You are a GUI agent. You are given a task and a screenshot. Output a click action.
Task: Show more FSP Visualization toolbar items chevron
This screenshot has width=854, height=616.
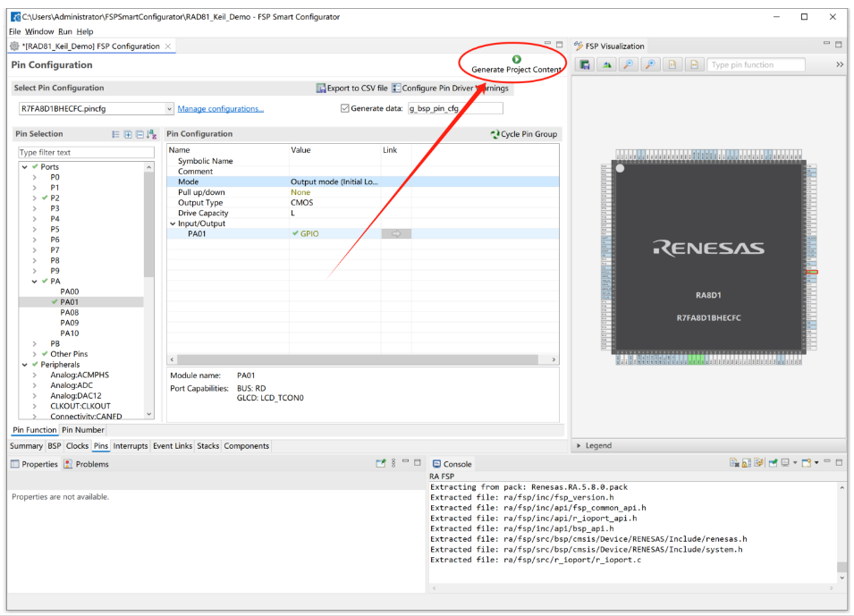[840, 64]
